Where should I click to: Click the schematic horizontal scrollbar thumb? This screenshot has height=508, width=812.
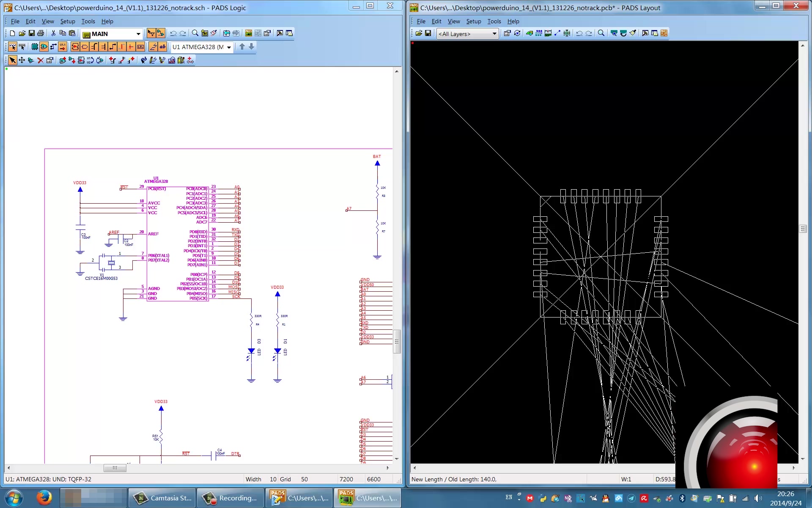pos(115,468)
